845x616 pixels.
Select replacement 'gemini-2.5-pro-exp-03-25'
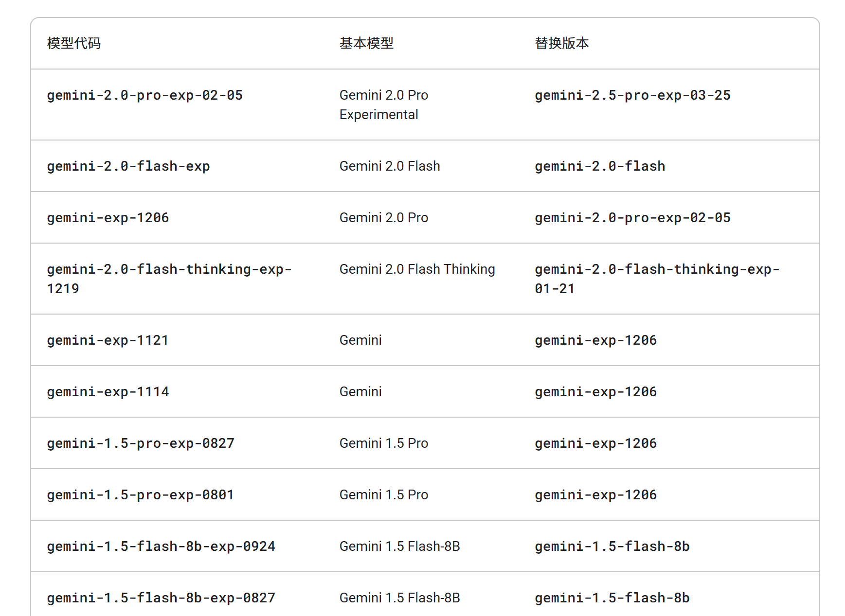click(633, 95)
